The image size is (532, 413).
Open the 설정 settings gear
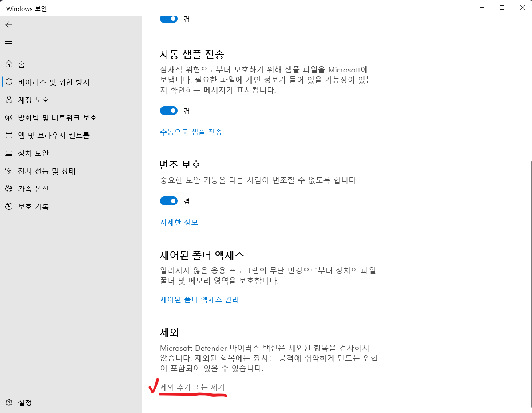[x=20, y=402]
